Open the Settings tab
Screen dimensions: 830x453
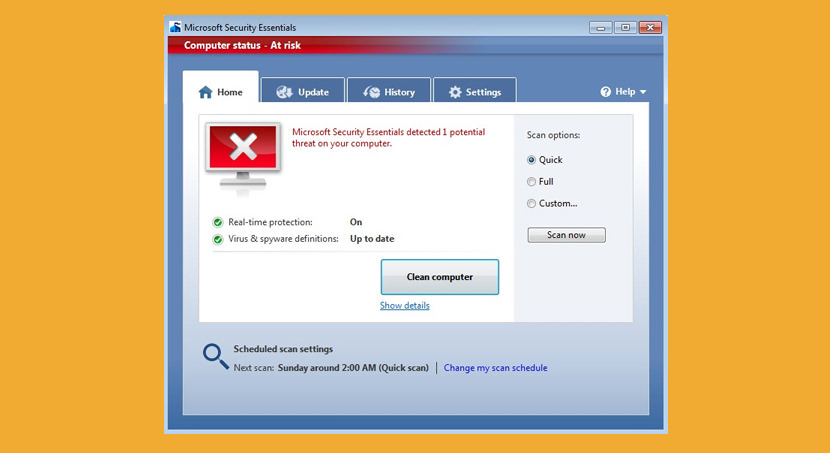(x=475, y=90)
